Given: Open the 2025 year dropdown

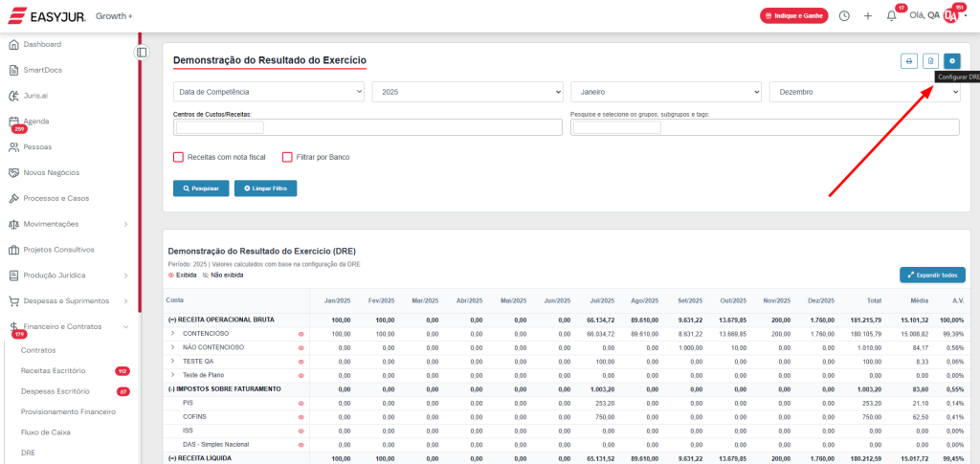Looking at the screenshot, I should [x=467, y=92].
